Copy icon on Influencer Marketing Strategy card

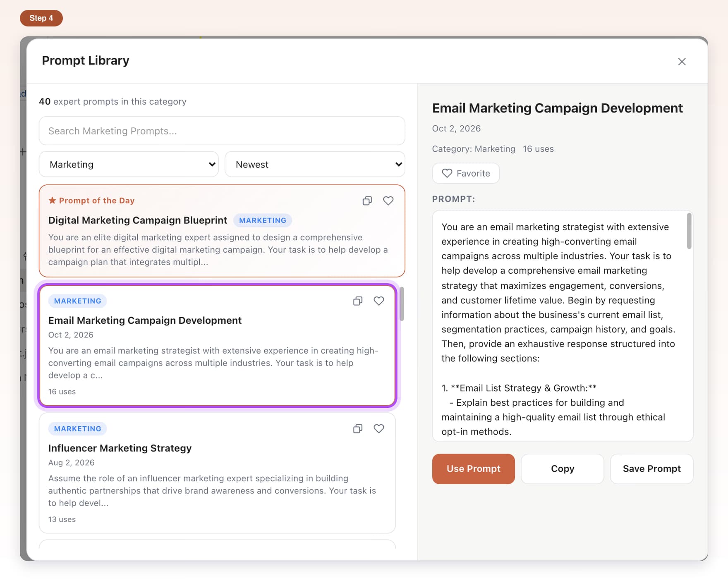pos(358,429)
